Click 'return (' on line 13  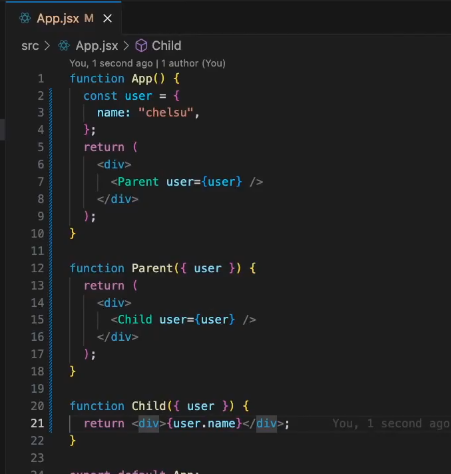point(110,286)
